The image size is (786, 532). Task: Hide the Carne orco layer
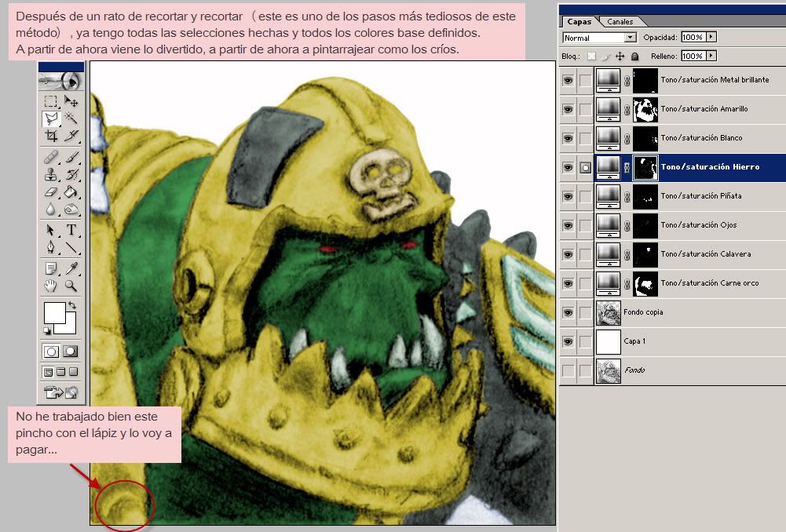pos(568,283)
